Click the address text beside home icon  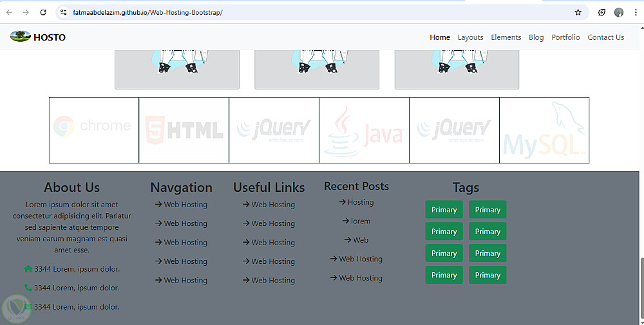pyautogui.click(x=77, y=269)
